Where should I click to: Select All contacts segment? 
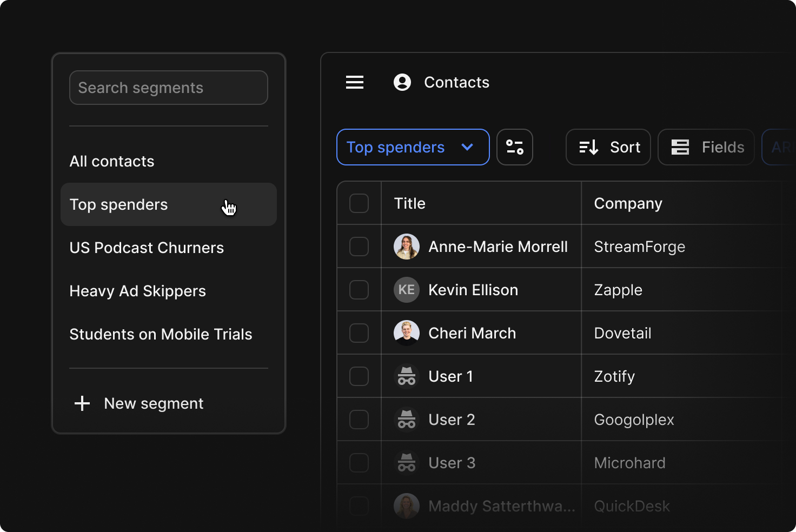[x=112, y=161]
